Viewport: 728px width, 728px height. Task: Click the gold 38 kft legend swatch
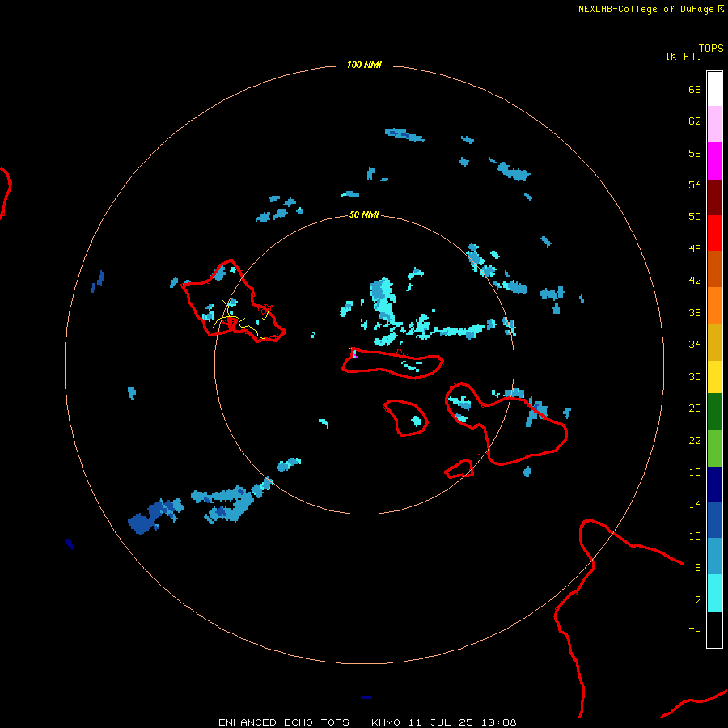[714, 342]
